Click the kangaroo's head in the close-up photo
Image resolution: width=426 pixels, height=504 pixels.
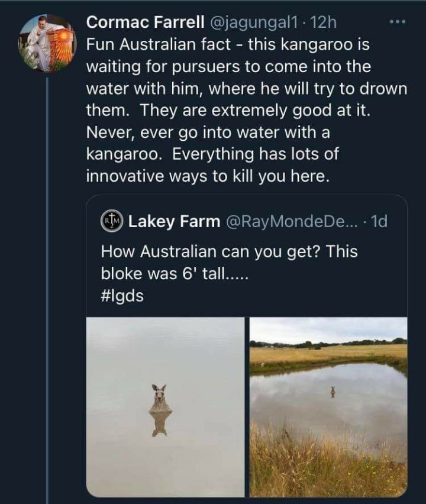point(159,391)
